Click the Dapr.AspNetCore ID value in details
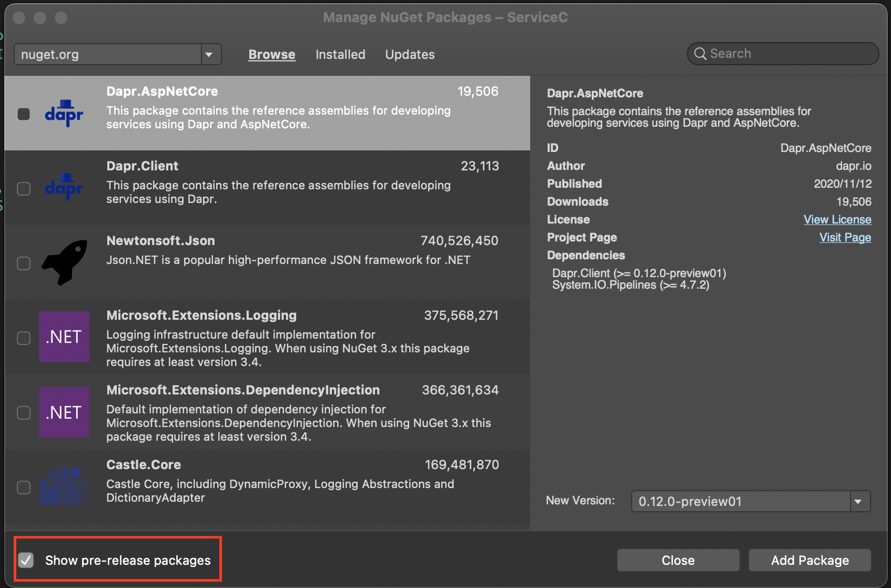 [x=826, y=148]
